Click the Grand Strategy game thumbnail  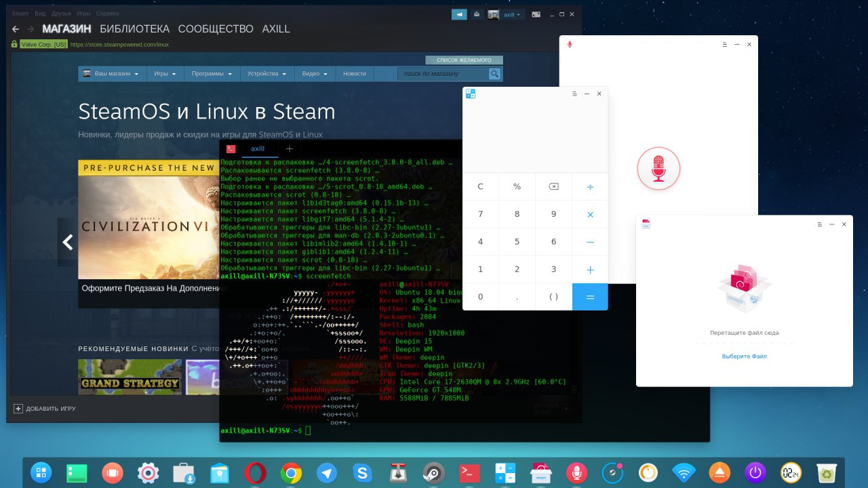pos(130,377)
